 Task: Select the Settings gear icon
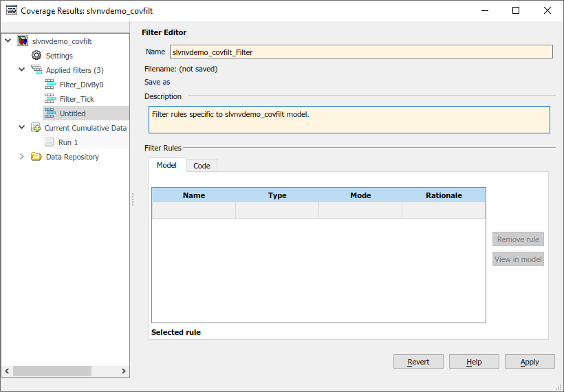coord(36,56)
